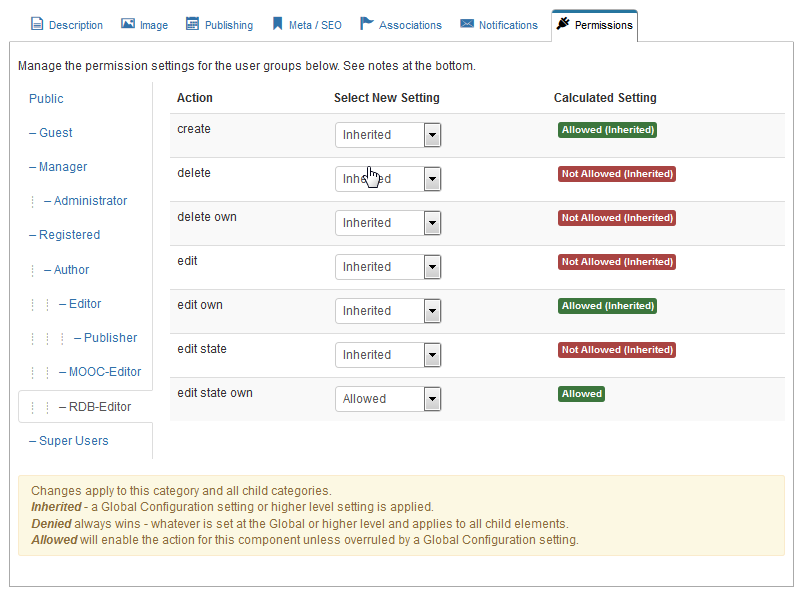
Task: Select the Super Users group
Action: [73, 441]
